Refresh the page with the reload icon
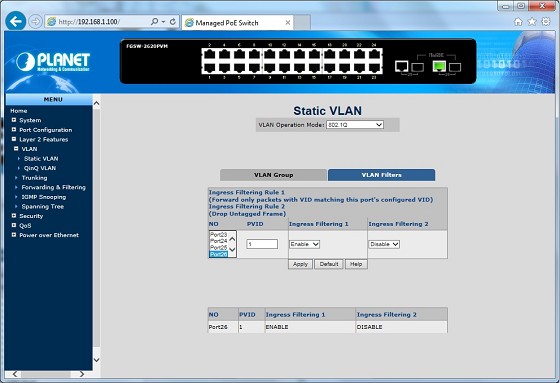Screen dimensions: 560x383 click(x=173, y=22)
